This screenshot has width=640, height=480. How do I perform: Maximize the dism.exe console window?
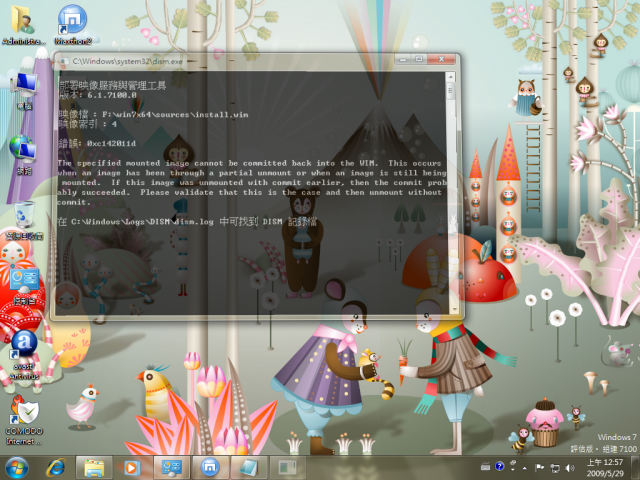419,59
